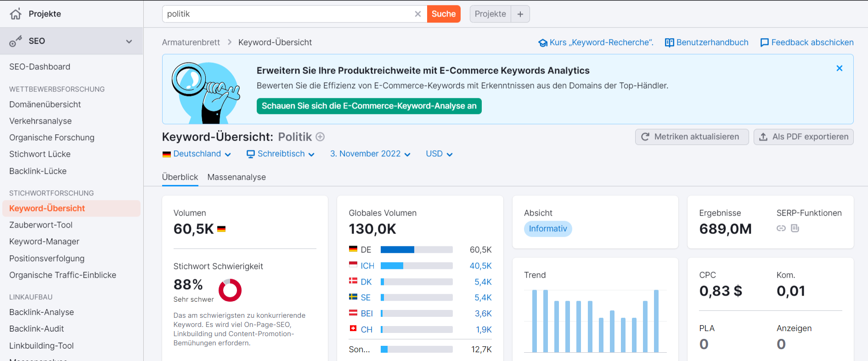Image resolution: width=868 pixels, height=361 pixels.
Task: Click the DK country link
Action: coord(366,282)
